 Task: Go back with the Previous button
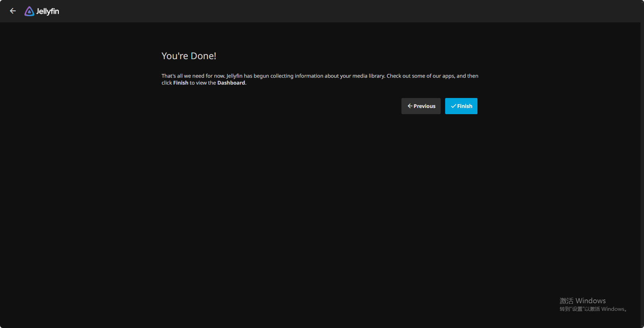421,106
